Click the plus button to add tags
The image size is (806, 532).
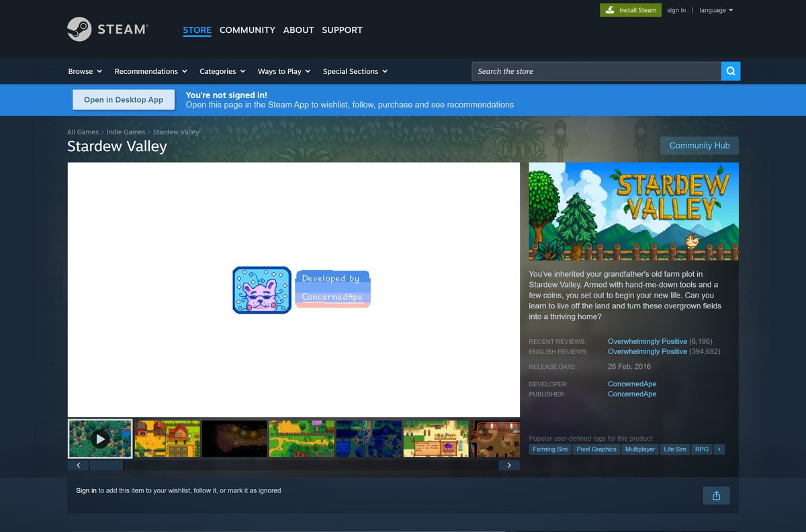point(719,449)
